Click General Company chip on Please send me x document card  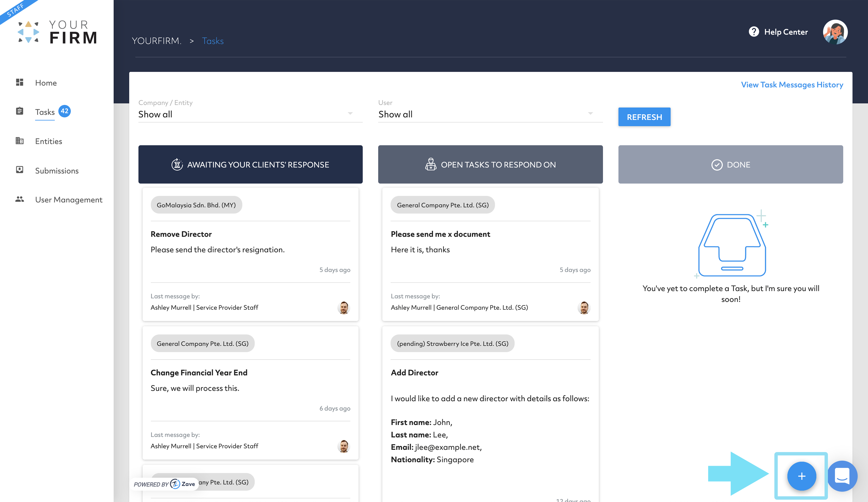pyautogui.click(x=443, y=205)
